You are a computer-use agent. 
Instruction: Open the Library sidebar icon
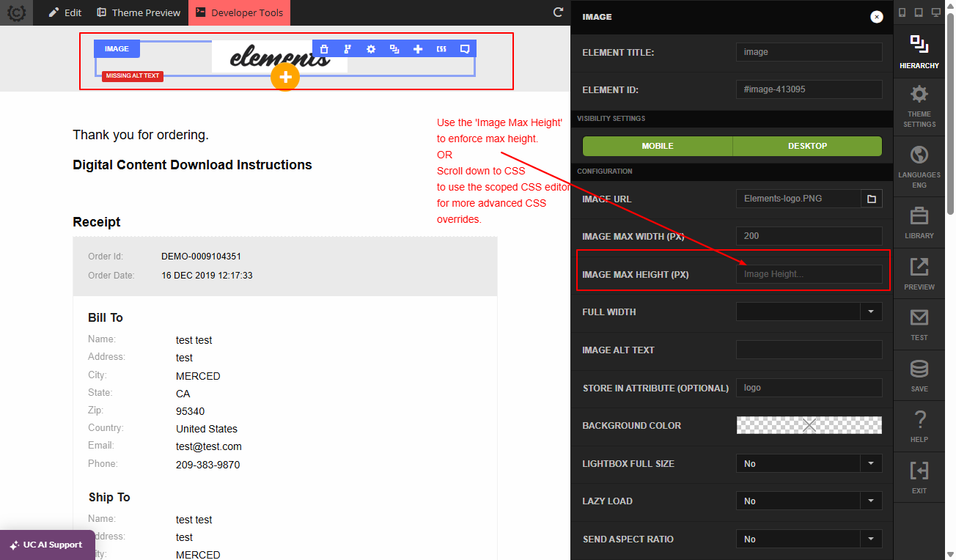[x=919, y=224]
